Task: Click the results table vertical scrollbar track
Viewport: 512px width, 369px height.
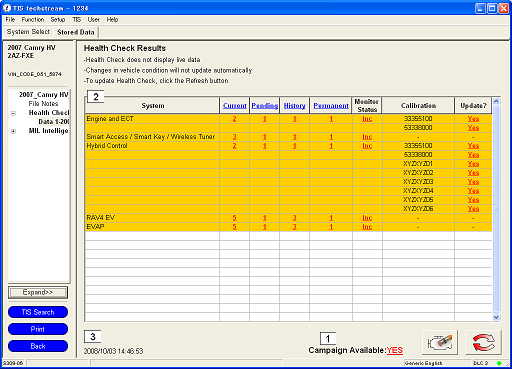Action: click(x=496, y=209)
